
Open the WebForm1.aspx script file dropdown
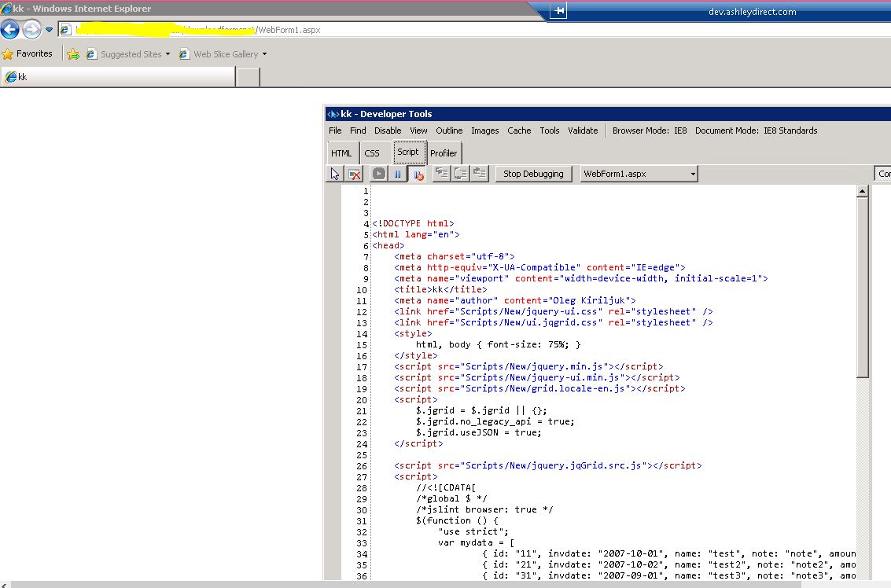coord(639,174)
